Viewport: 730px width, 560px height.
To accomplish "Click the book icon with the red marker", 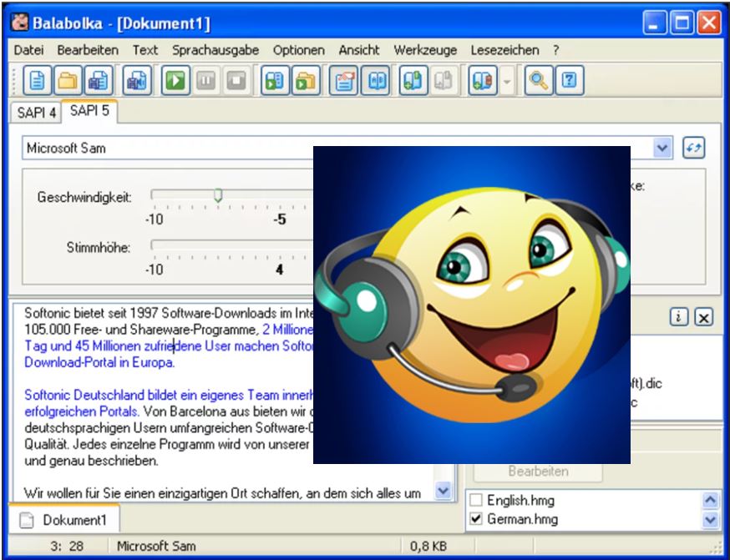I will [x=483, y=80].
